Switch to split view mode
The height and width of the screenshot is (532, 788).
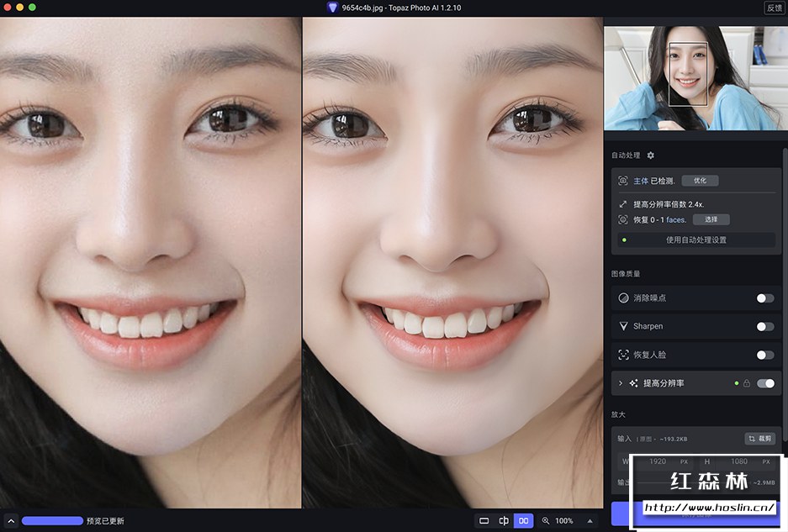pyautogui.click(x=504, y=521)
